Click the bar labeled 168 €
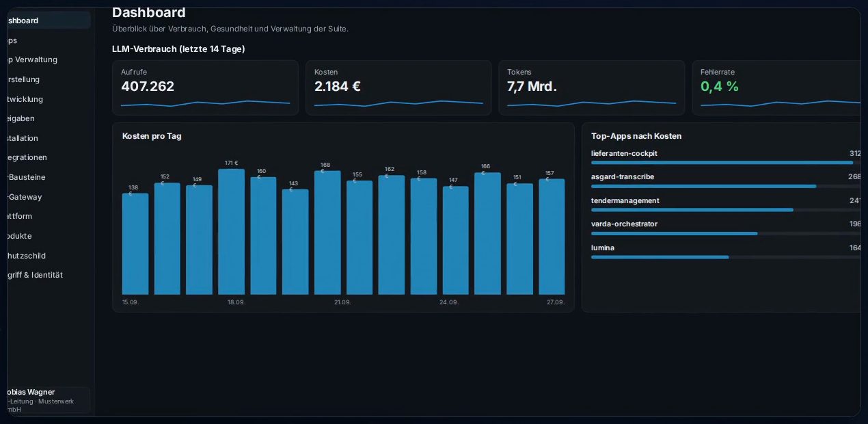 (x=327, y=233)
